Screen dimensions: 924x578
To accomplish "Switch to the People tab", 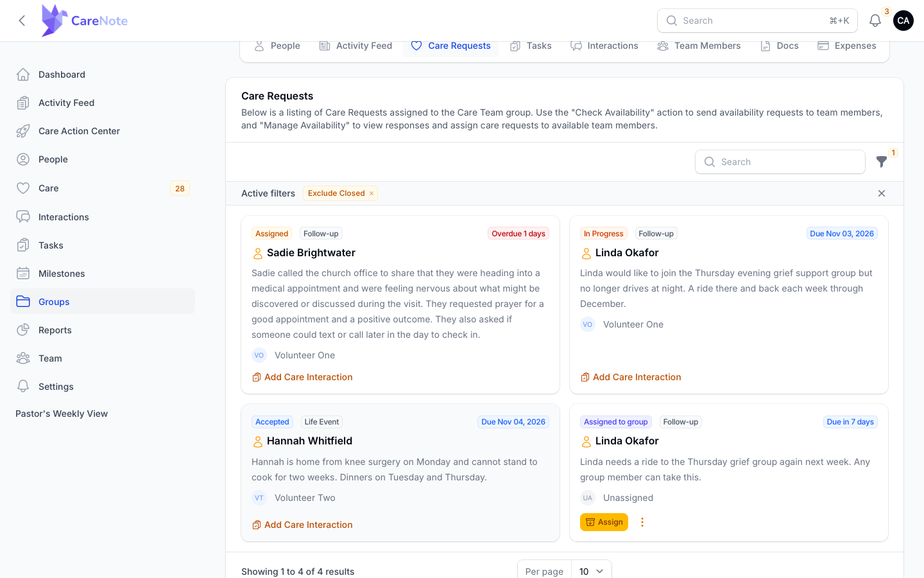I will coord(277,46).
